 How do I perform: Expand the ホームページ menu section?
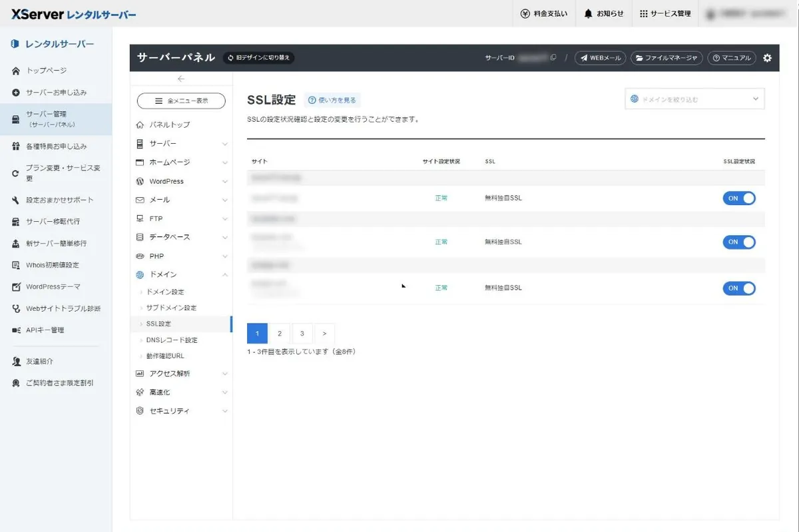181,162
